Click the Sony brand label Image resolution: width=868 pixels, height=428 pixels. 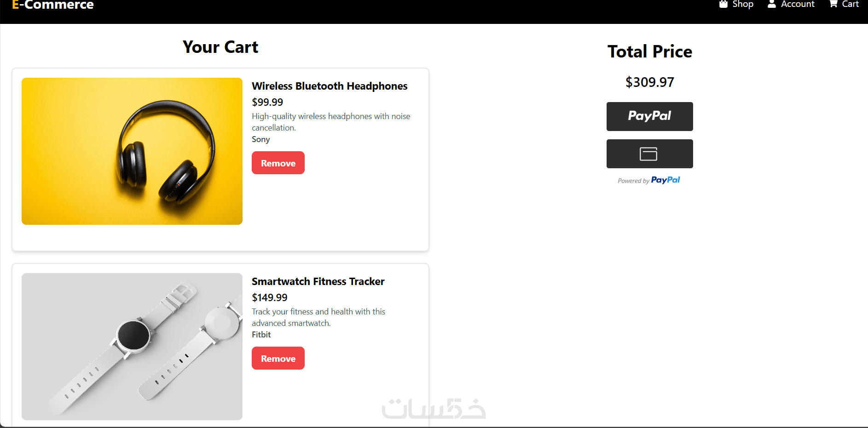click(260, 139)
